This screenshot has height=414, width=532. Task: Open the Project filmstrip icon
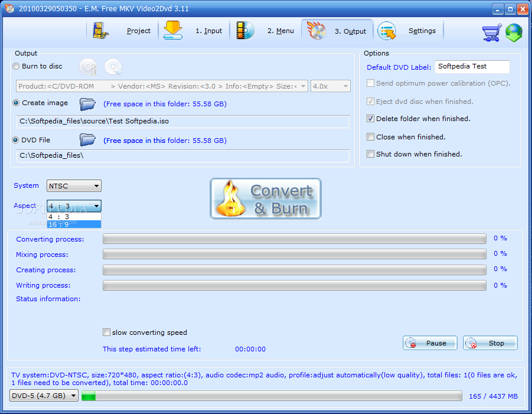(x=101, y=31)
